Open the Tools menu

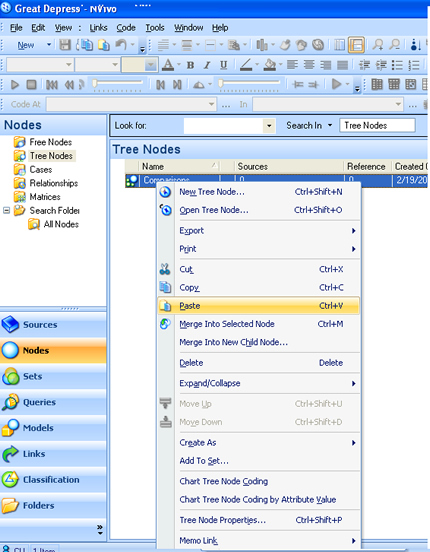pyautogui.click(x=155, y=28)
